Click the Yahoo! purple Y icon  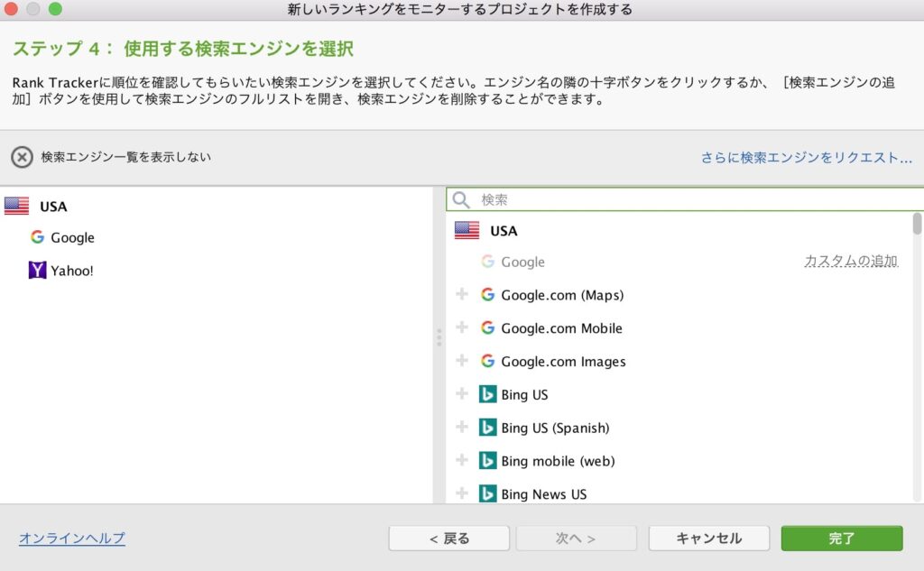tap(37, 270)
